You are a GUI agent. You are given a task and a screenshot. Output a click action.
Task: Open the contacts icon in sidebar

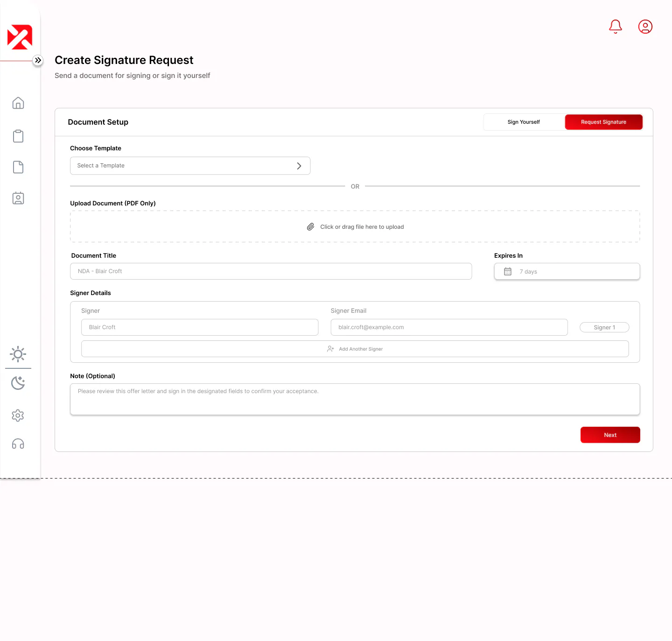tap(18, 198)
